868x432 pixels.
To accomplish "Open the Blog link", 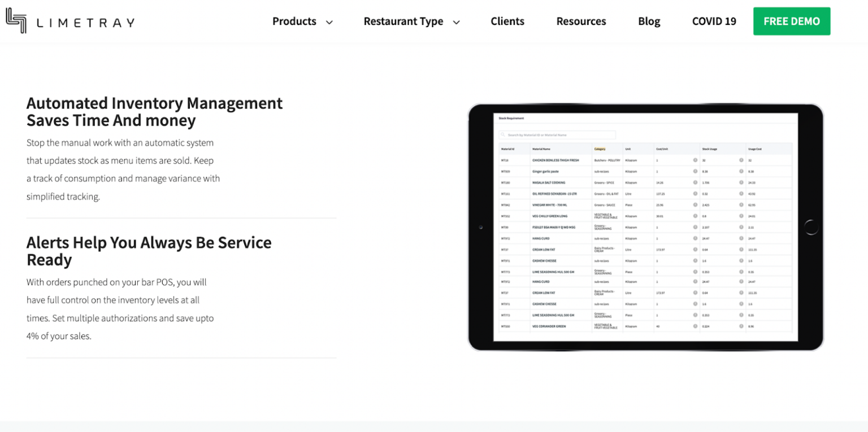I will coord(649,21).
